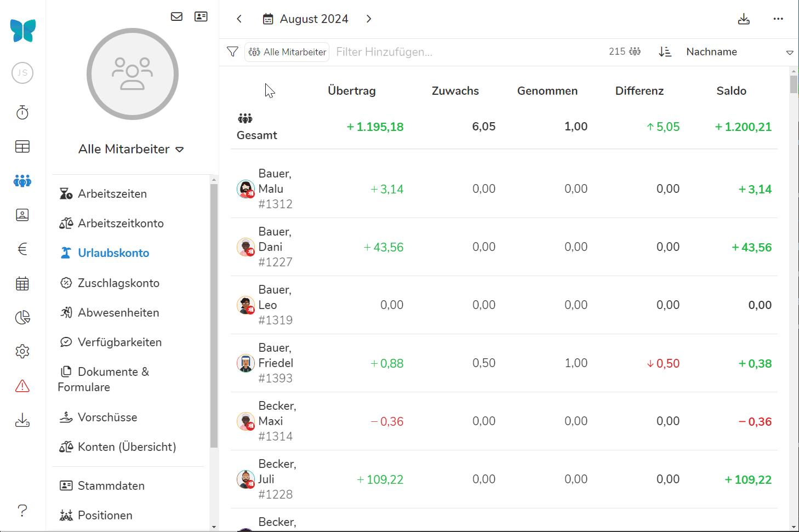This screenshot has height=532, width=799.
Task: Expand the Alle Mitarbeiter selector
Action: (x=132, y=149)
